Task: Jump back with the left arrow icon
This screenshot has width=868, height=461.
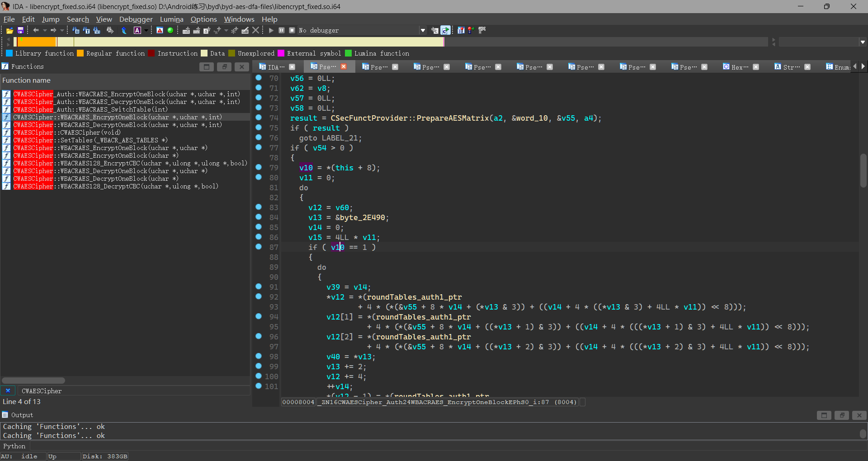Action: coord(36,30)
